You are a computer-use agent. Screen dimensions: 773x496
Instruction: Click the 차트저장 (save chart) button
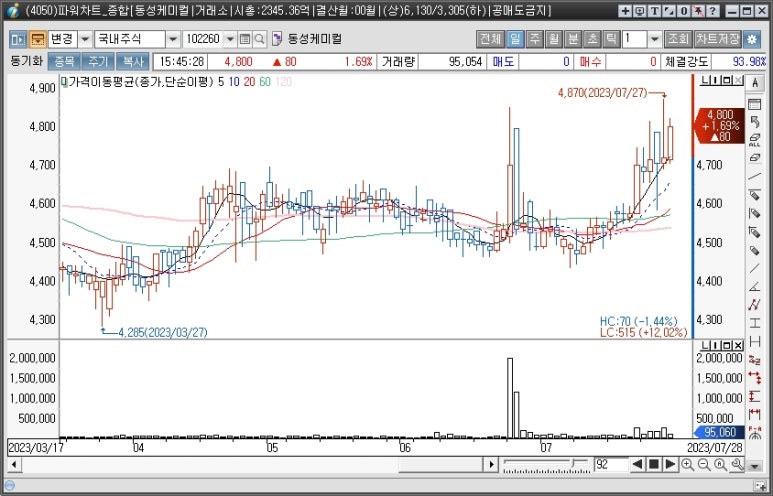point(717,39)
